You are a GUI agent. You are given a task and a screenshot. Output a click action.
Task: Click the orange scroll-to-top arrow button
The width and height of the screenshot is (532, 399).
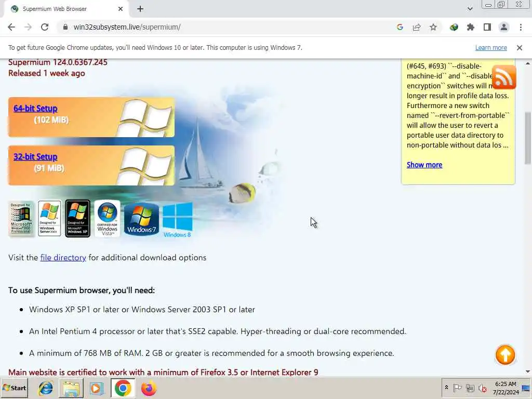[x=505, y=355]
